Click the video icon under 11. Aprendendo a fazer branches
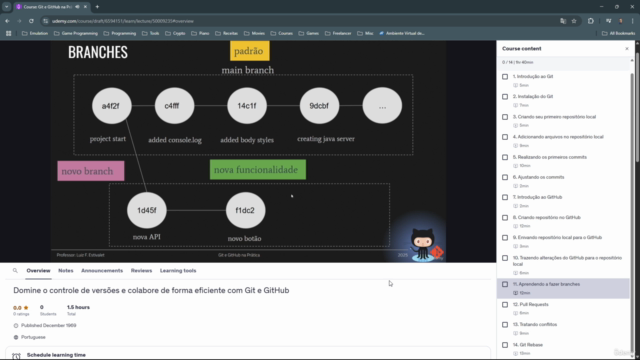640x360 pixels. (x=515, y=293)
